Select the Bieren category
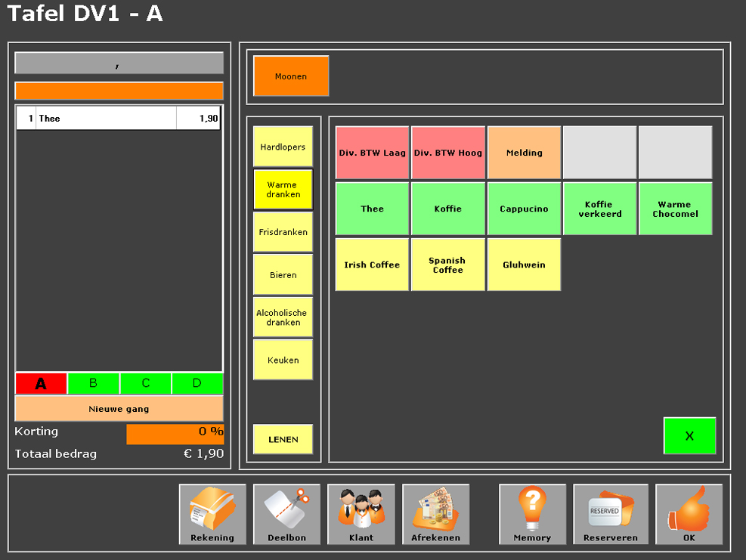Screen dimensions: 746x560 (283, 275)
